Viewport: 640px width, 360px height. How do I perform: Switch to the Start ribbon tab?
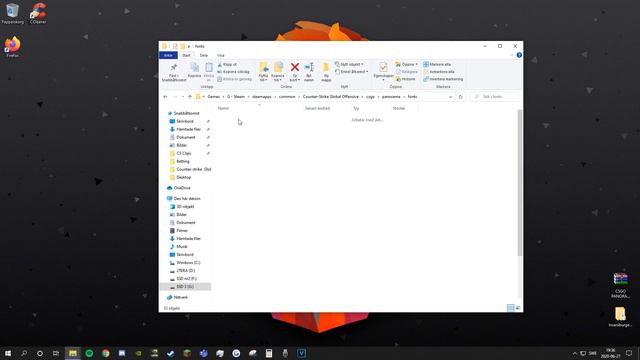[186, 56]
